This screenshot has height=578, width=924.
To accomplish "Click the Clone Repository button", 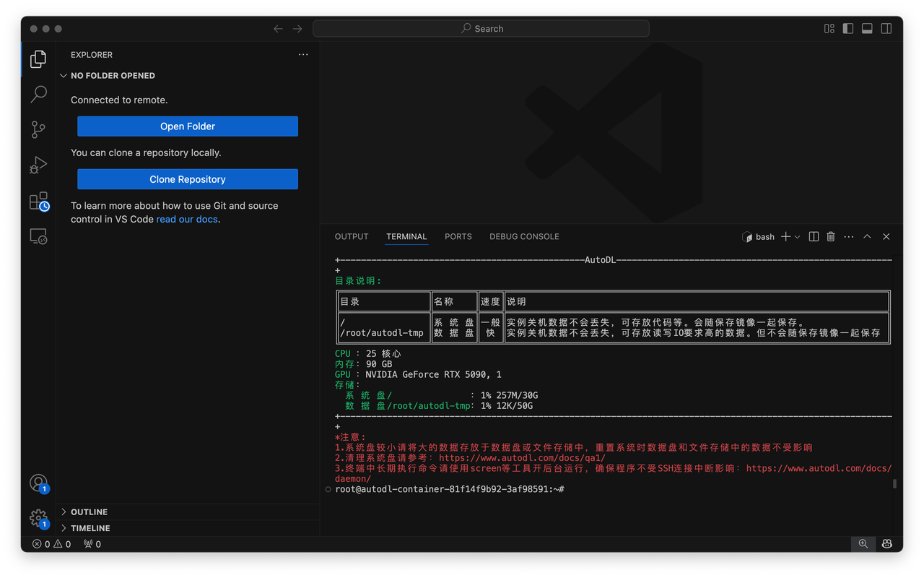I will (x=188, y=179).
